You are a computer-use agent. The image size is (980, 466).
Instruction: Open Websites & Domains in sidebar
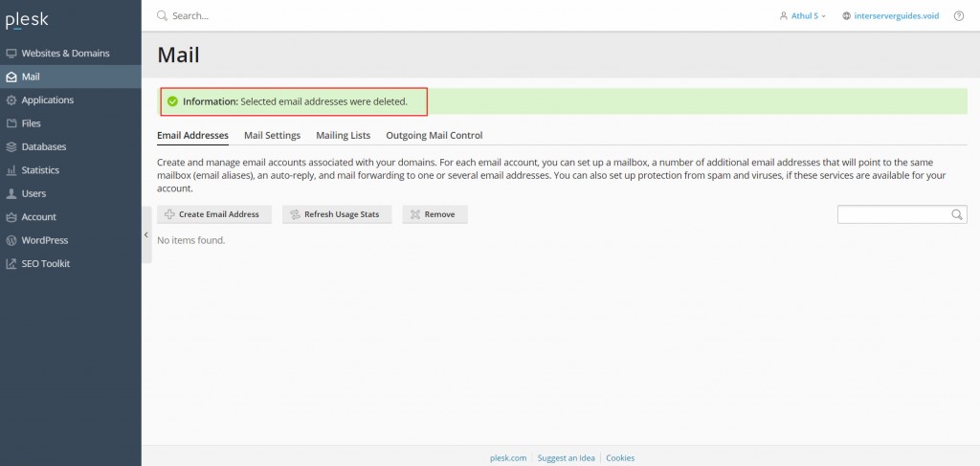point(65,54)
